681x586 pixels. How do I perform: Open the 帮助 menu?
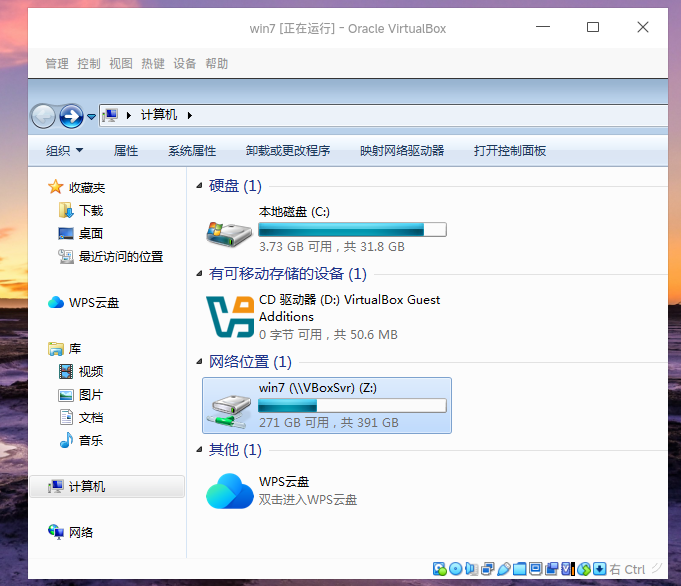pyautogui.click(x=217, y=64)
